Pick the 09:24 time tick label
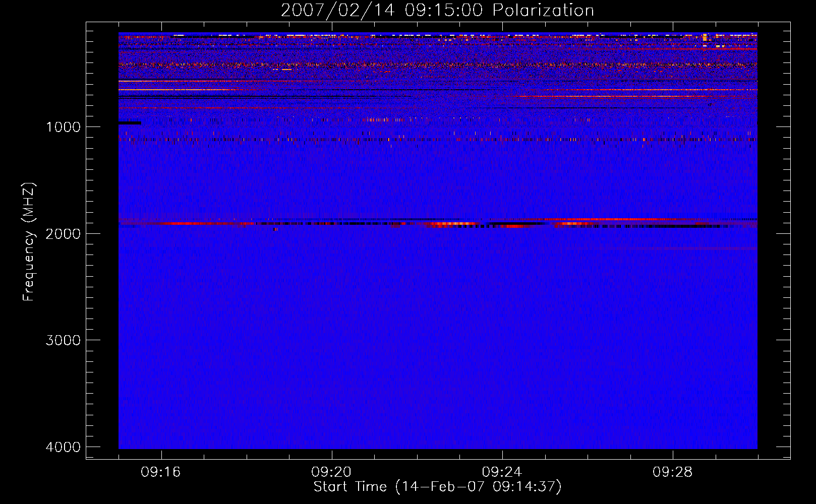 pos(502,472)
